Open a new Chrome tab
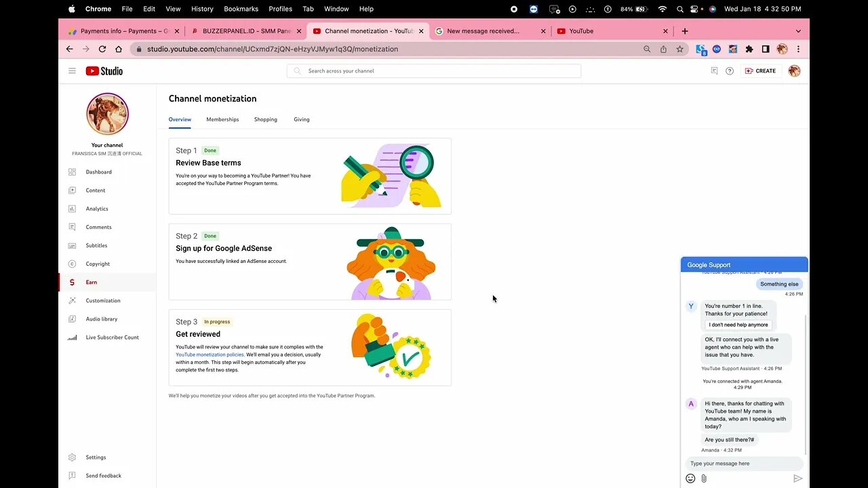868x488 pixels. point(685,31)
